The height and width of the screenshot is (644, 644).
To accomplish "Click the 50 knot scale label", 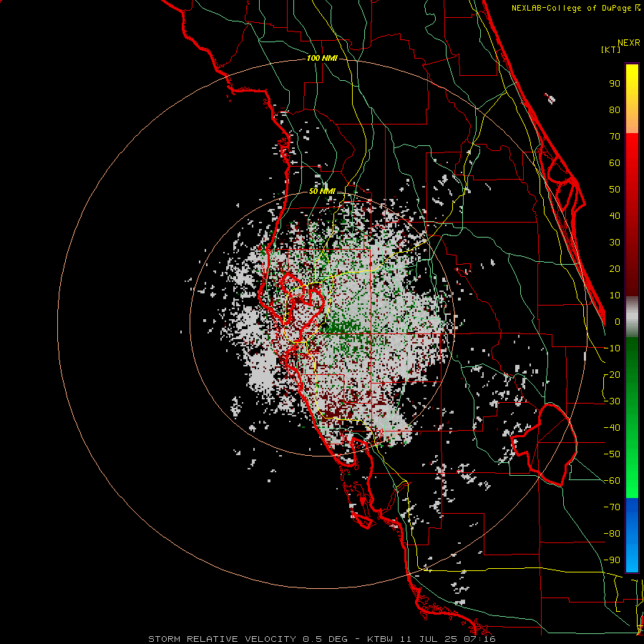I will [615, 190].
